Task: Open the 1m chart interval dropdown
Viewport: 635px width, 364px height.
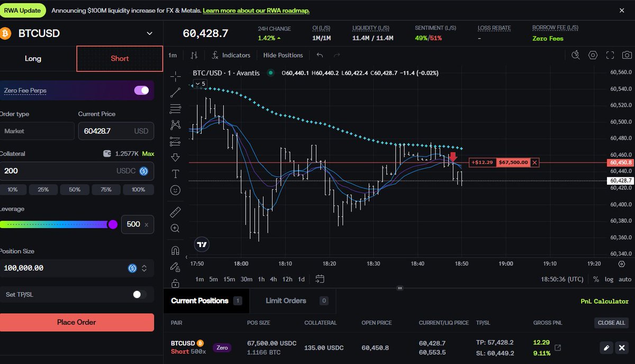Action: (173, 55)
